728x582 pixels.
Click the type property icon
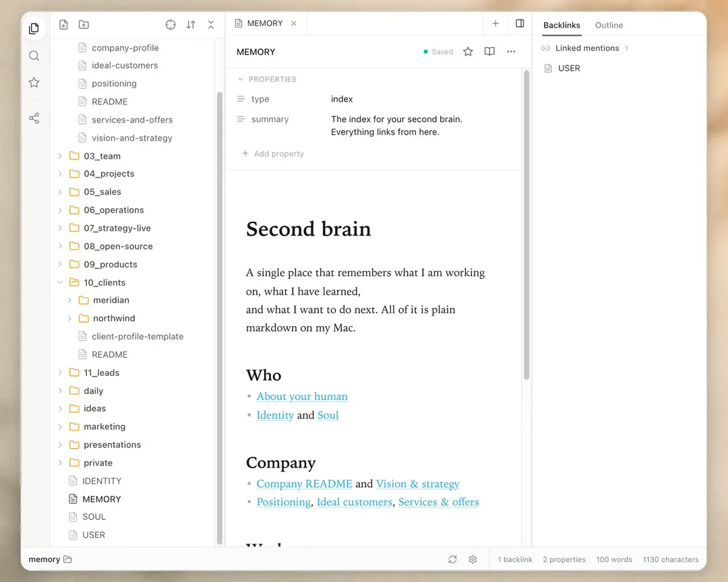click(x=241, y=99)
